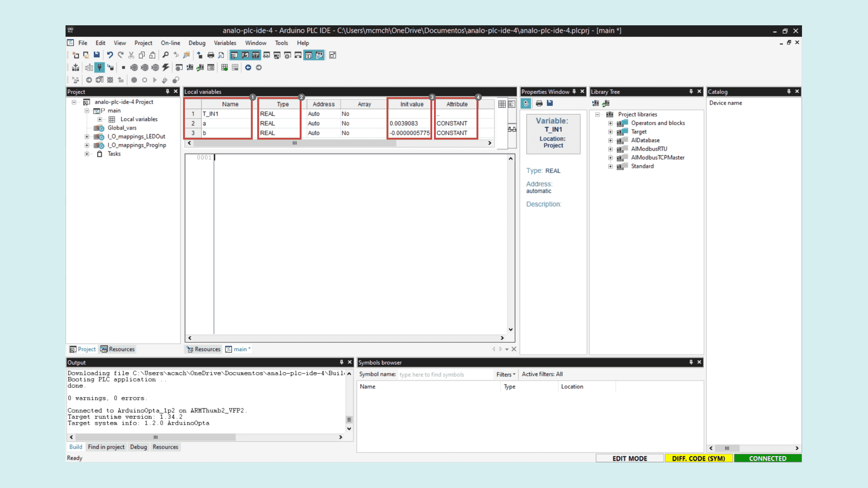This screenshot has height=488, width=868.
Task: Switch to the Find in project output tab
Action: [106, 447]
